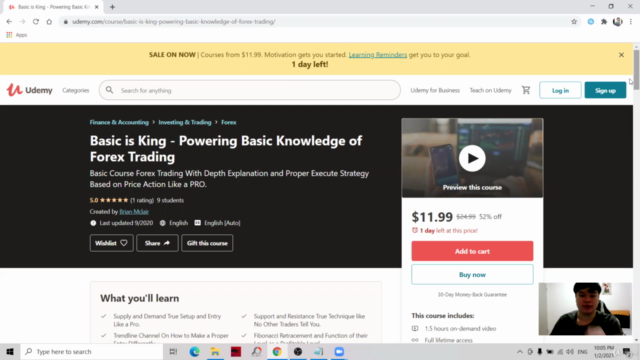Bookmark this page with star icon
Viewport: 640px width, 360px height.
click(x=574, y=22)
